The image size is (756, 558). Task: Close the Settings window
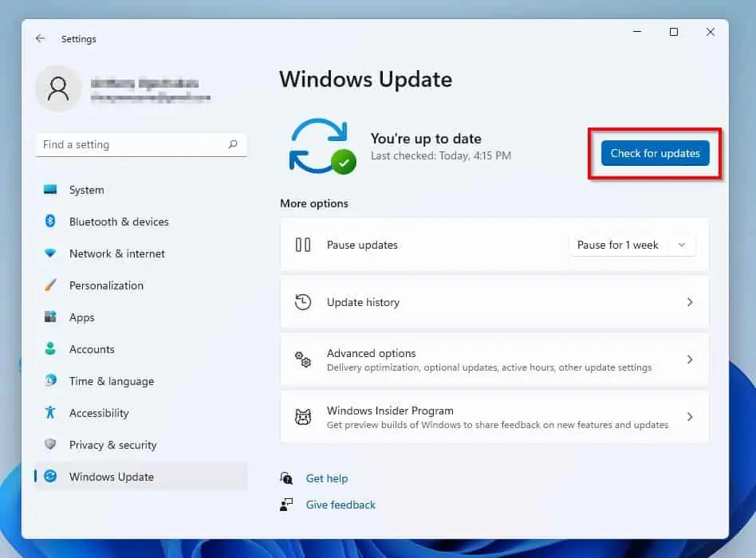point(711,32)
